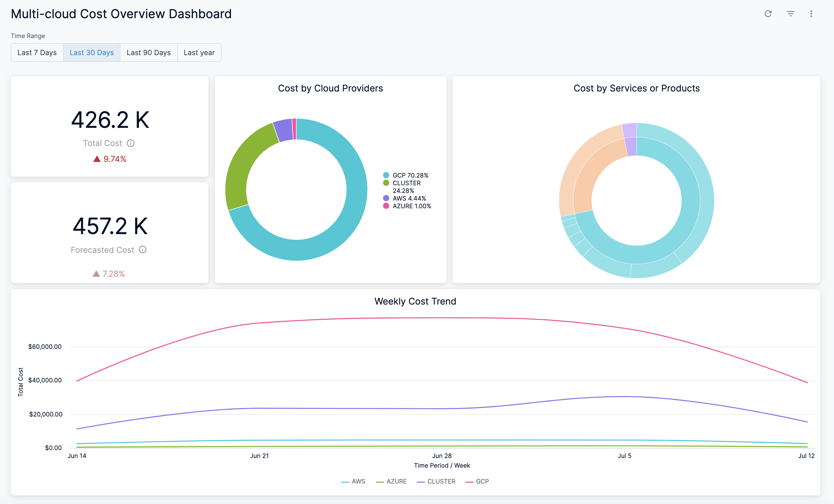Open the three-dot more options menu
Viewport: 834px width, 504px height.
point(811,14)
